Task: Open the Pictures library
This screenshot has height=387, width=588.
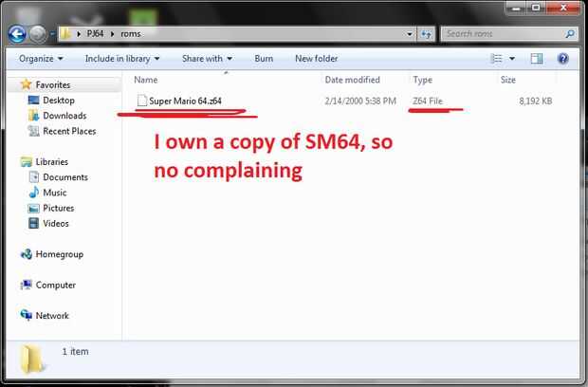Action: [x=59, y=208]
